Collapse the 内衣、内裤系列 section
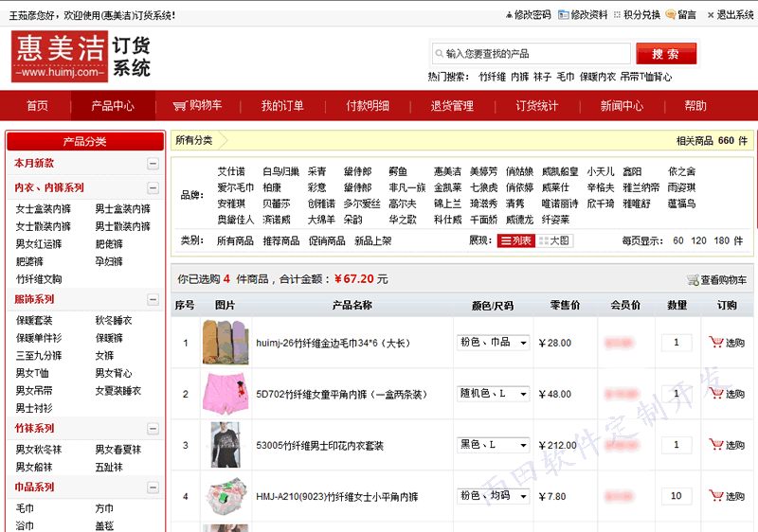 [x=153, y=187]
